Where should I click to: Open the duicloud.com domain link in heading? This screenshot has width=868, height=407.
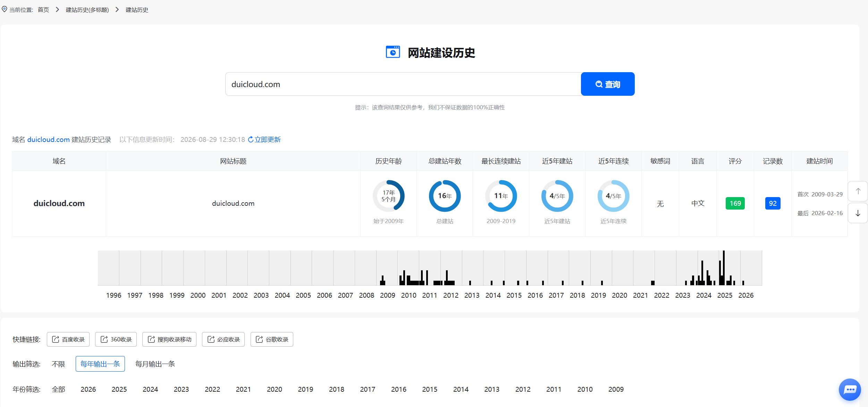[49, 139]
